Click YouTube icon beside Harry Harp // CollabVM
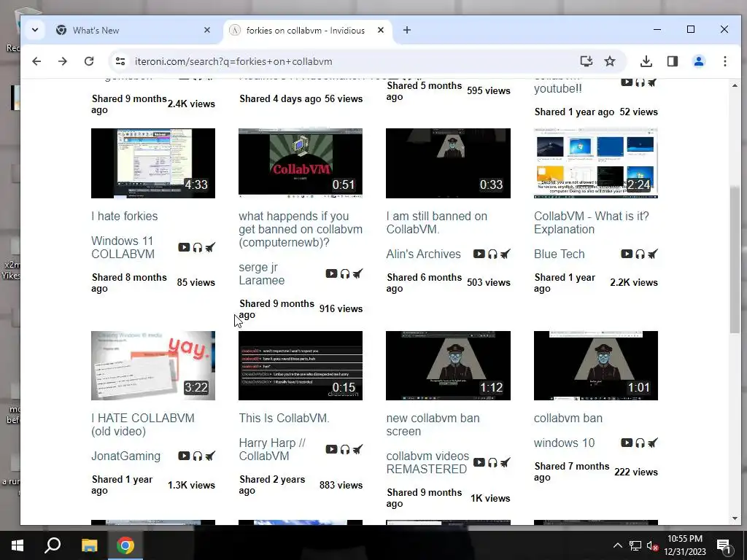This screenshot has height=560, width=747. pyautogui.click(x=332, y=449)
